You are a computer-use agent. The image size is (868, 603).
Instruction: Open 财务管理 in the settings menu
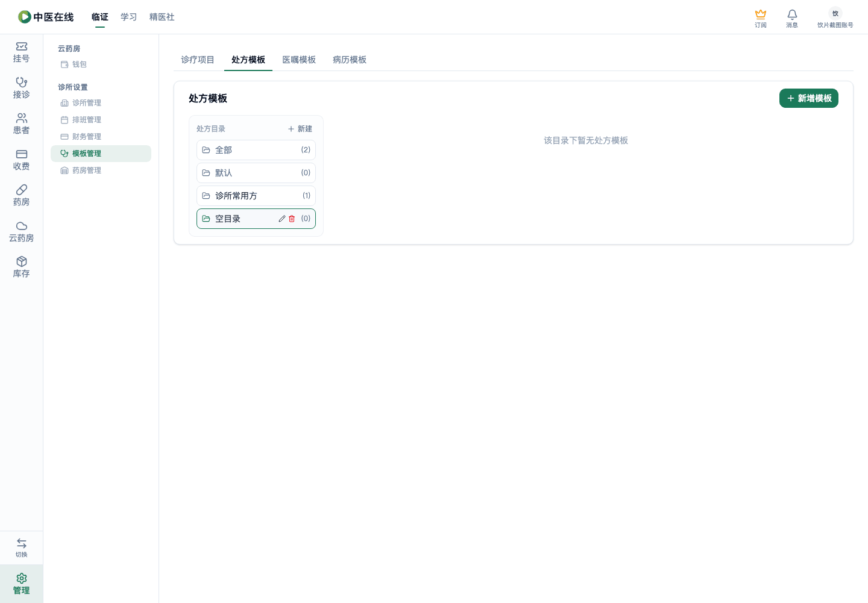(x=101, y=137)
